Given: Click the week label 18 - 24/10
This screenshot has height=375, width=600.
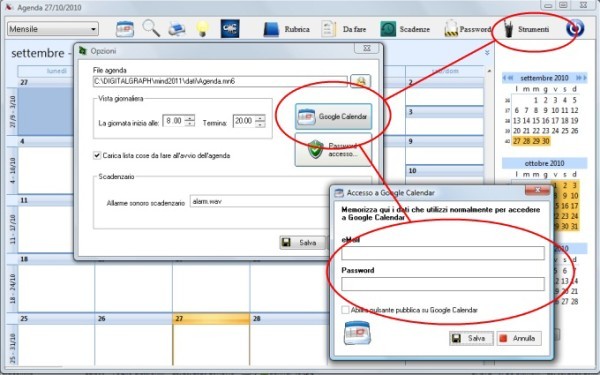Looking at the screenshot, I should coord(12,289).
